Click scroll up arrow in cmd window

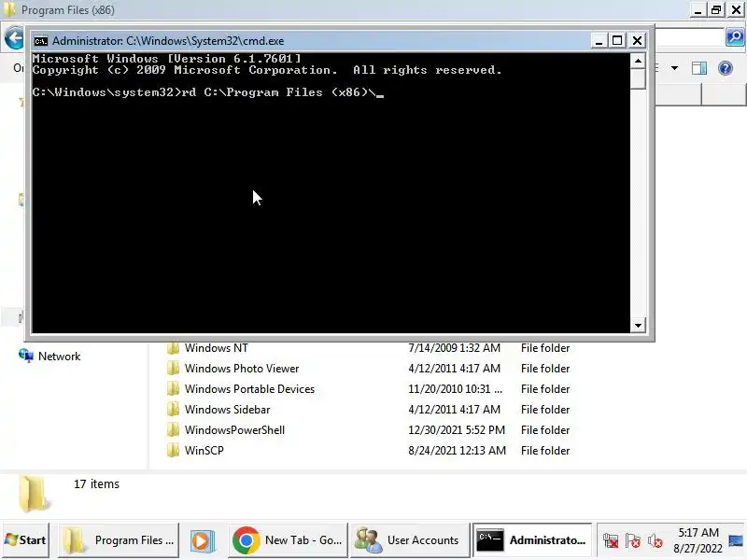638,61
